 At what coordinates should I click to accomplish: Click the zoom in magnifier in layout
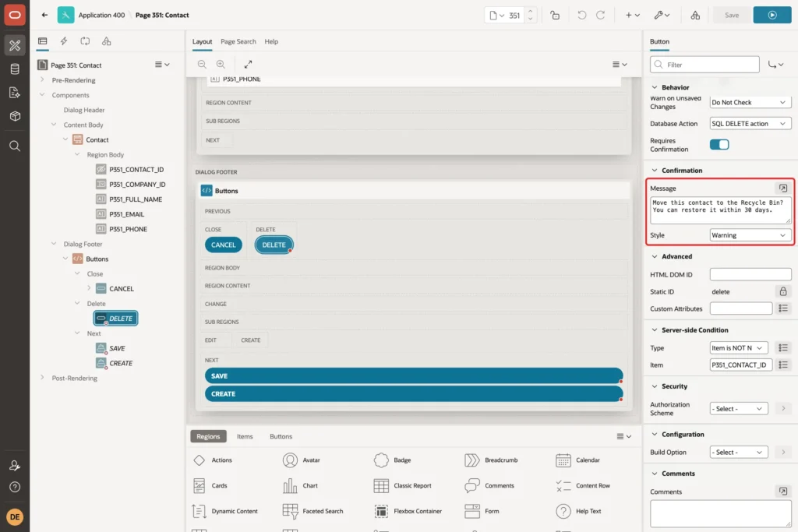click(221, 64)
